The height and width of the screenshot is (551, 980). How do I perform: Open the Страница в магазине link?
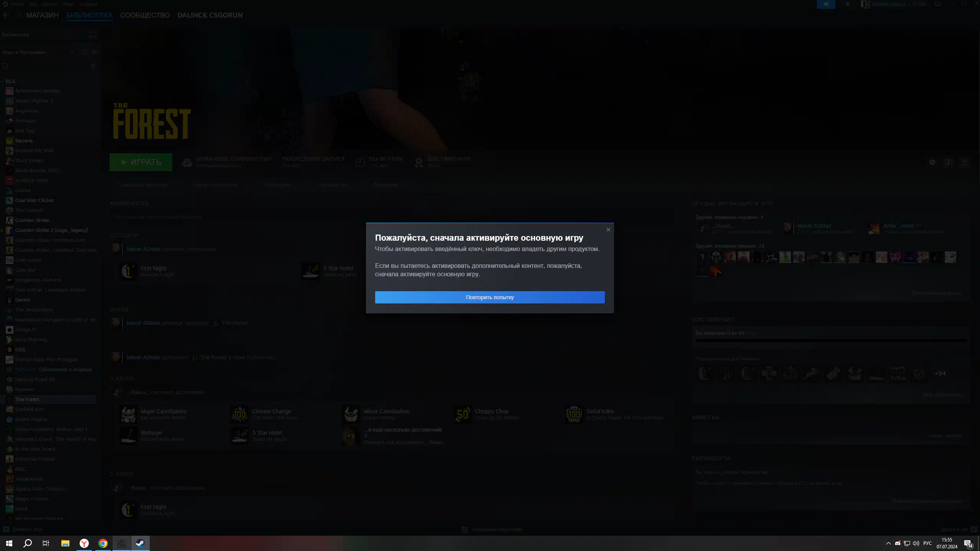[142, 185]
